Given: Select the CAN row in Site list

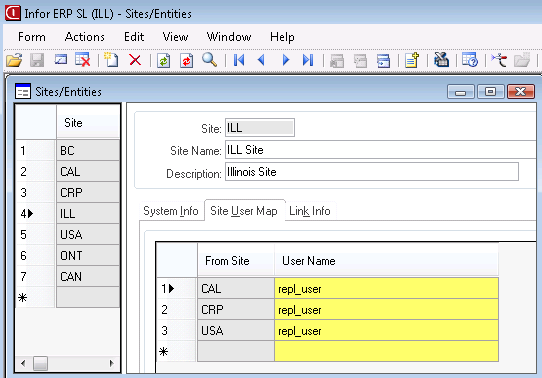Looking at the screenshot, I should [88, 276].
